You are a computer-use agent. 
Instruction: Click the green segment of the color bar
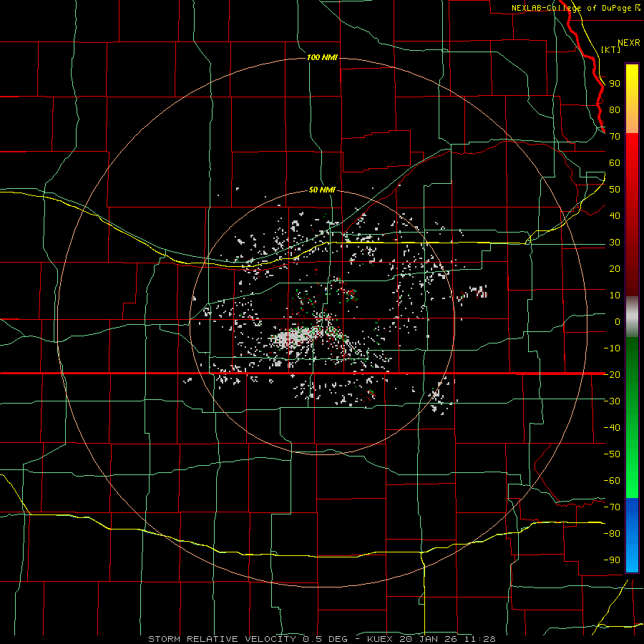pos(632,417)
